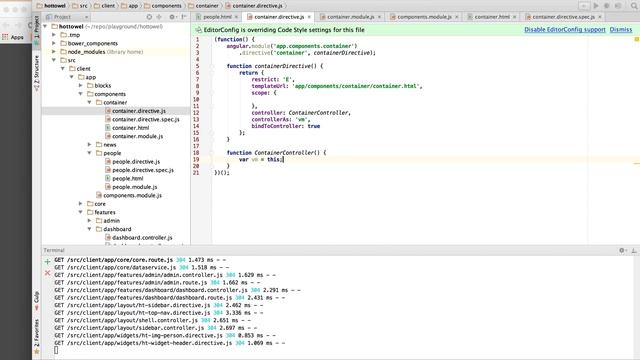Click the Apps bookmark in browser behind
The height and width of the screenshot is (360, 640).
tap(13, 37)
